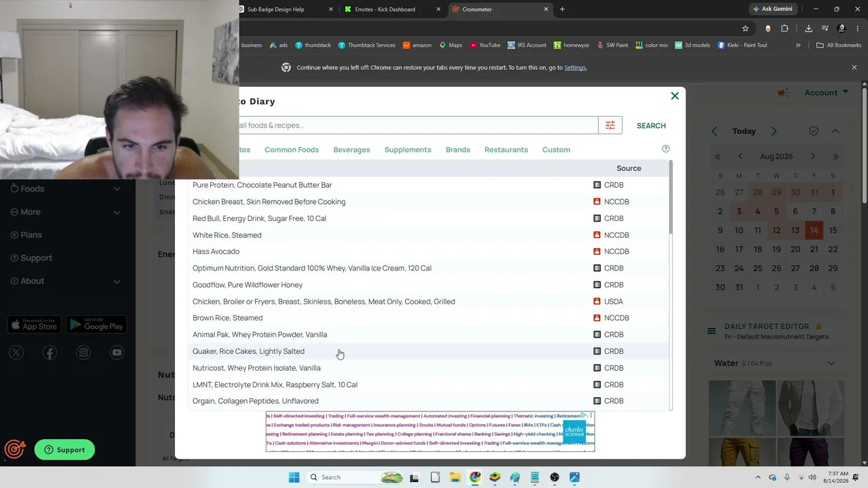
Task: Show hidden system tray icons
Action: (x=758, y=477)
